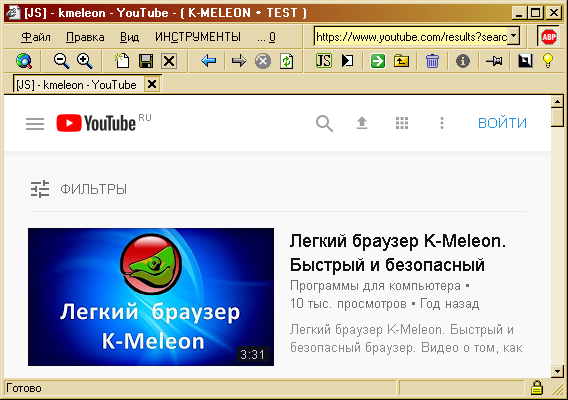Go back with the blue left arrow
The image size is (568, 400).
208,61
